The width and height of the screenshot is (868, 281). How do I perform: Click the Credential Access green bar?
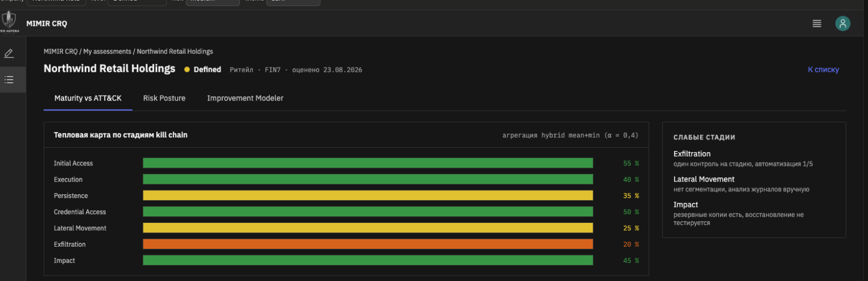[x=368, y=212]
